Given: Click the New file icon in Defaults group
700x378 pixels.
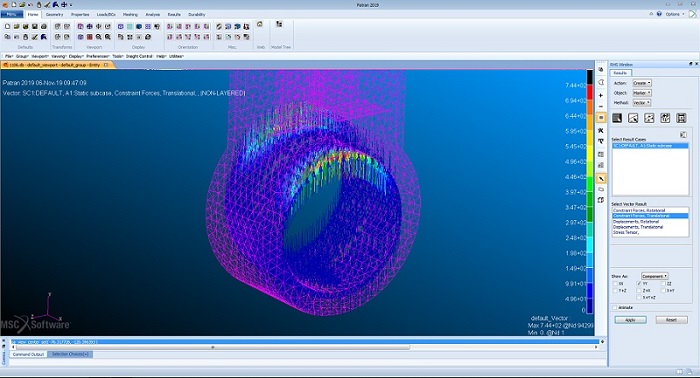Looking at the screenshot, I should [x=7, y=27].
